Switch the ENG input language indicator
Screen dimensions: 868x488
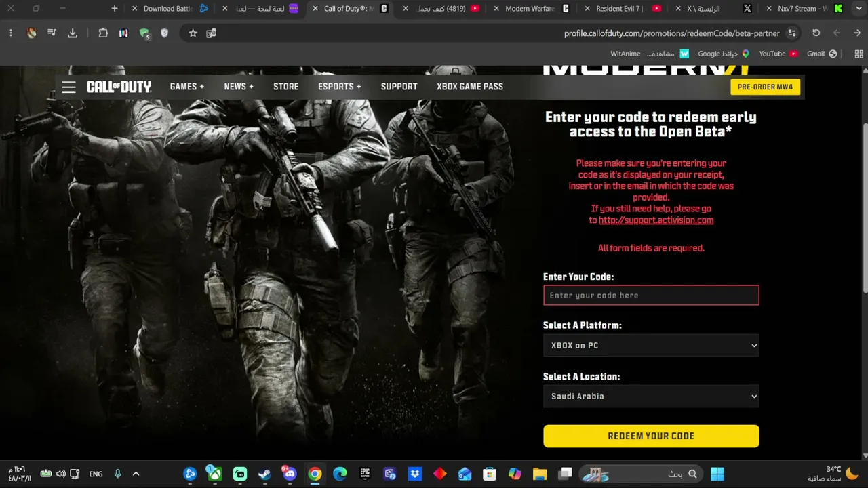point(96,474)
